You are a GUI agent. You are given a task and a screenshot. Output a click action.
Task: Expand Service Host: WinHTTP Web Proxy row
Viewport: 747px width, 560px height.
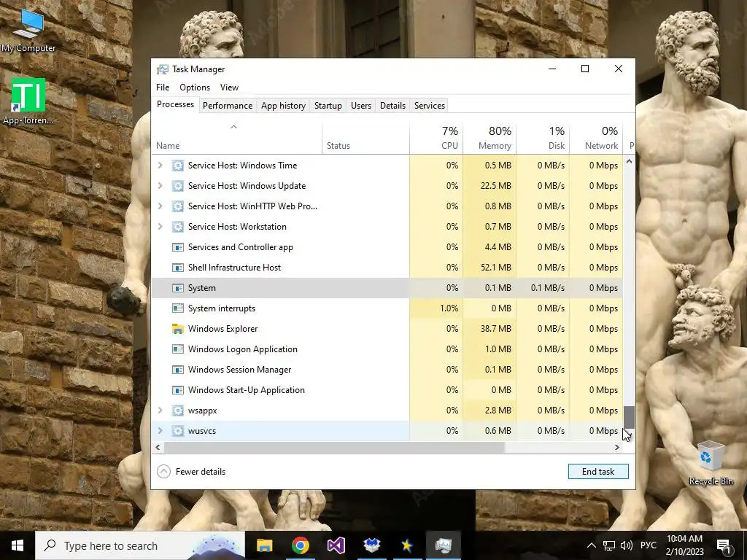(x=160, y=206)
